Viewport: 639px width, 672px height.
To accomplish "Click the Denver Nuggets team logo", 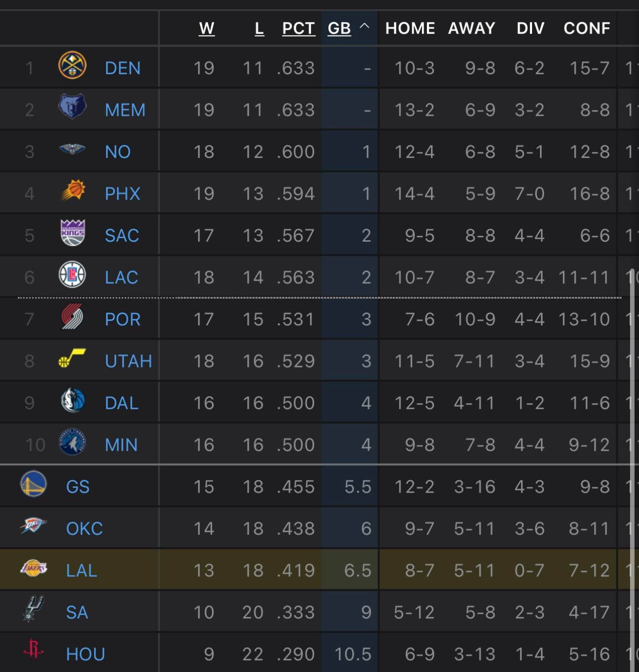I will coord(72,66).
